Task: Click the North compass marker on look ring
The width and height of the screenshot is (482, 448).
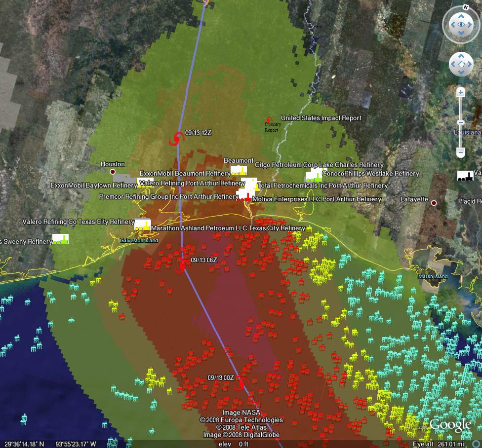Action: click(465, 7)
